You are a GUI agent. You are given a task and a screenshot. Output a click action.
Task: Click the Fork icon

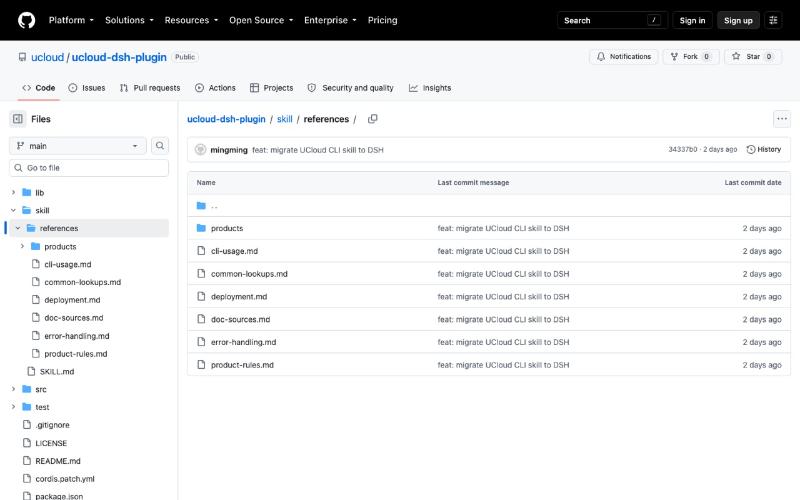tap(674, 57)
